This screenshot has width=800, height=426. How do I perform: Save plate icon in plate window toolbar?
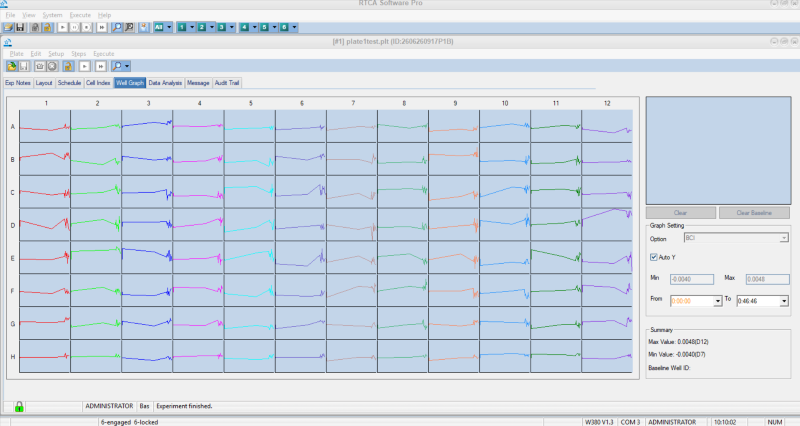coord(23,66)
